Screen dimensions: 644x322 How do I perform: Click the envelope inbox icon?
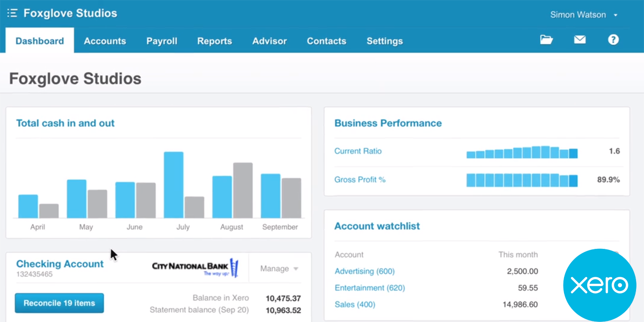click(x=580, y=40)
